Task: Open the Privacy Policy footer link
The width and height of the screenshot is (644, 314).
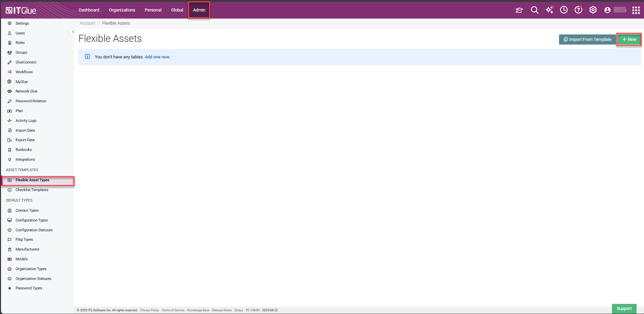Action: 149,310
